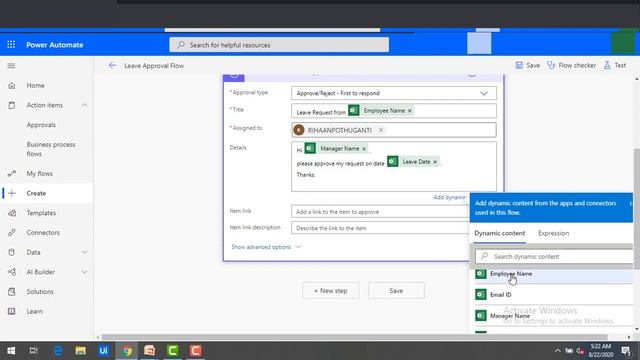Viewport: 640px width, 360px height.
Task: Click Save button below the flow
Action: tap(396, 291)
